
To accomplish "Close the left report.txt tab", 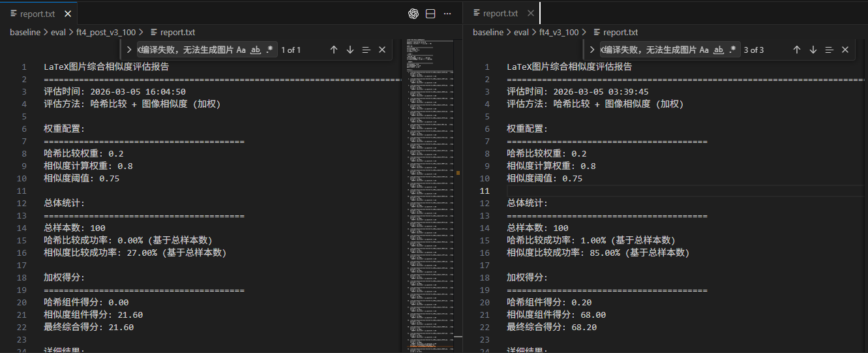I will (68, 13).
